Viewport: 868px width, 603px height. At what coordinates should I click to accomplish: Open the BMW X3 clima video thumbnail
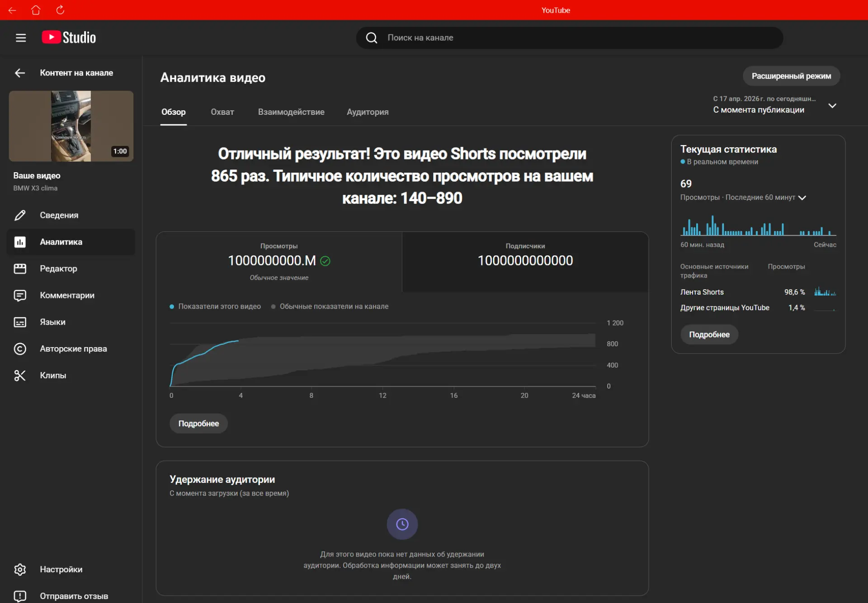(x=71, y=126)
